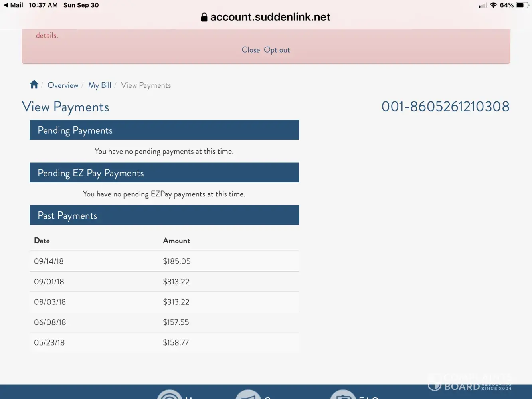Click the red 'details.' banner text
Viewport: 532px width, 399px height.
click(47, 36)
